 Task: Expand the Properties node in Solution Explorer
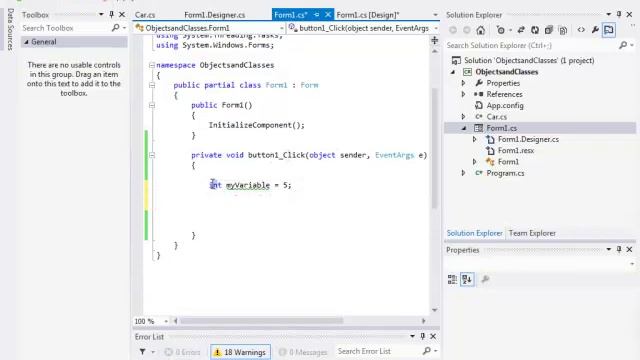[463, 83]
